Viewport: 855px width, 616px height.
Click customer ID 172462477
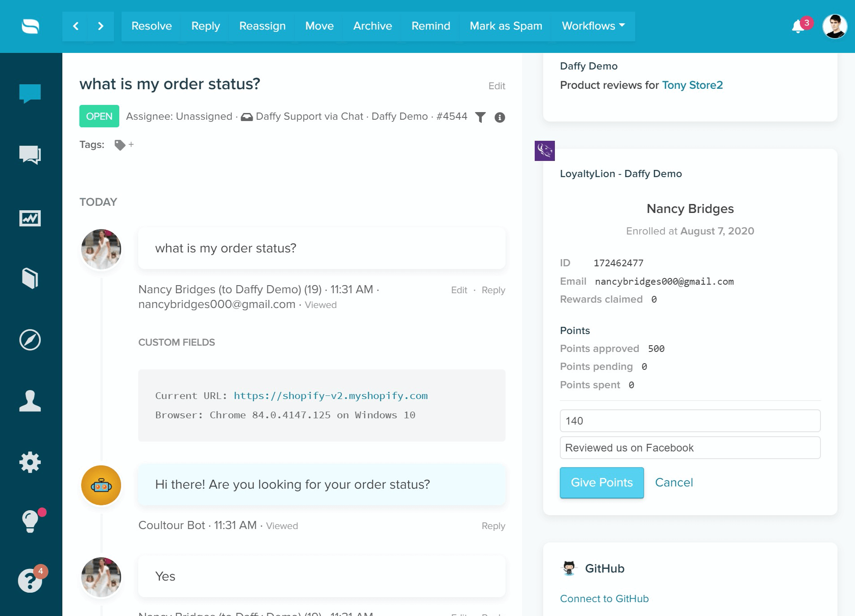click(618, 263)
